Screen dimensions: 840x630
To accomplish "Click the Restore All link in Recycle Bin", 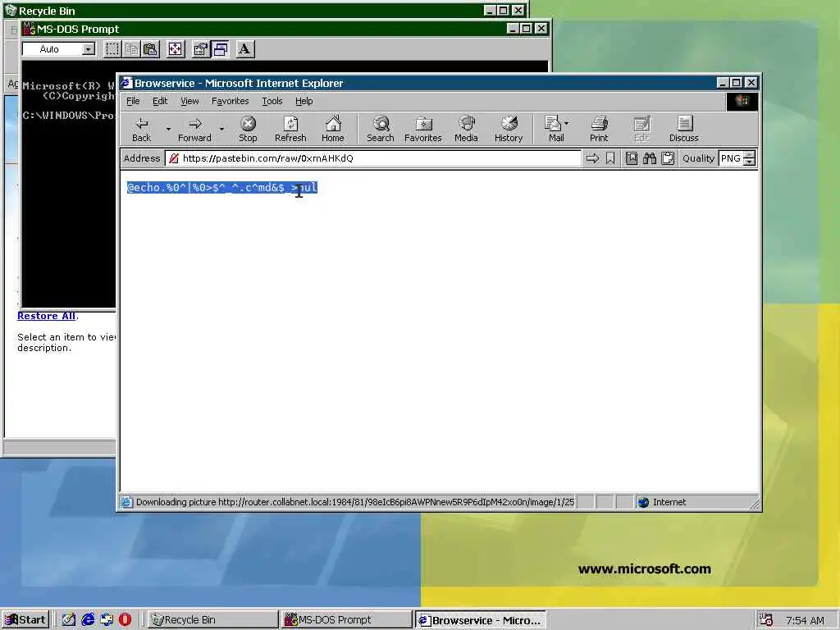I will click(x=47, y=316).
